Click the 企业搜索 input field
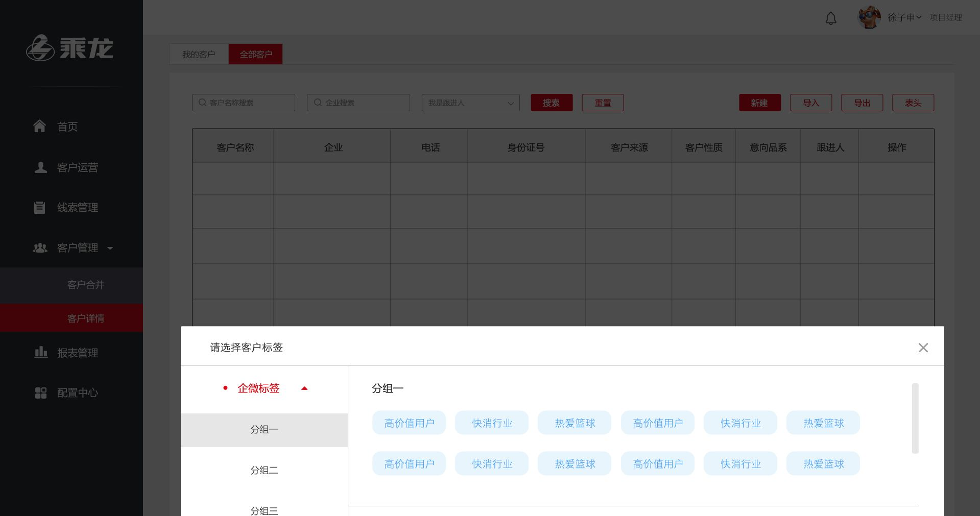980x516 pixels. point(358,103)
